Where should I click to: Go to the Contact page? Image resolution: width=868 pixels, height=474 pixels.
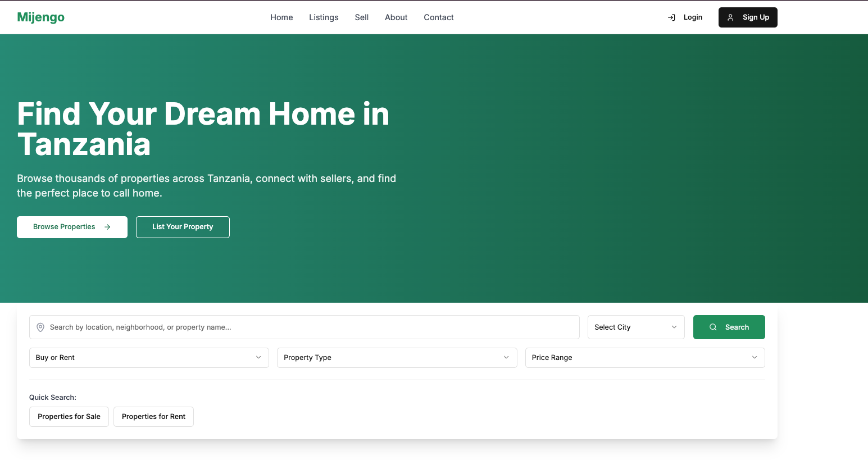(439, 17)
